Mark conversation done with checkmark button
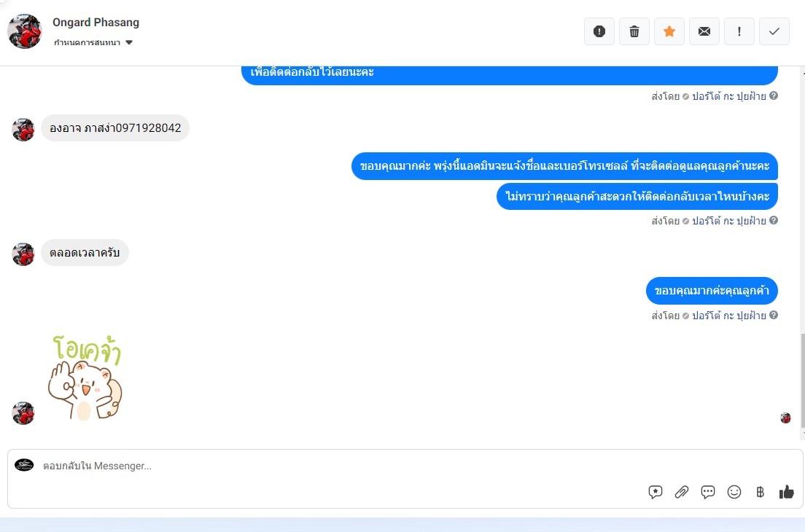Screen dimensions: 805x532 [x=774, y=31]
